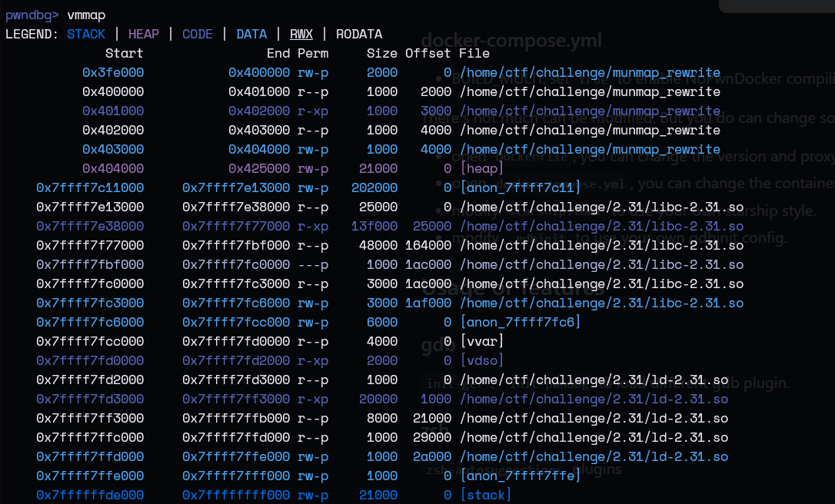Image resolution: width=835 pixels, height=504 pixels.
Task: Click the pwndbg prompt
Action: tap(32, 15)
